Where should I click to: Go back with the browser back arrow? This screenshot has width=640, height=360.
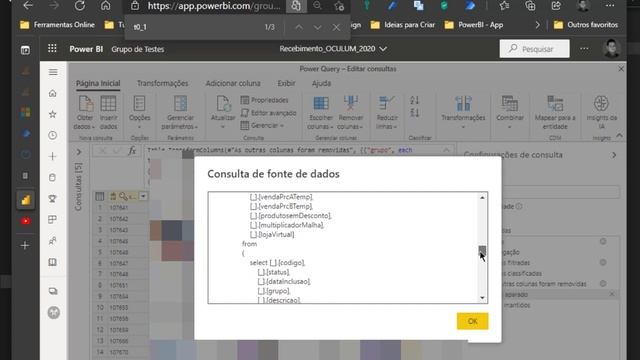click(28, 6)
